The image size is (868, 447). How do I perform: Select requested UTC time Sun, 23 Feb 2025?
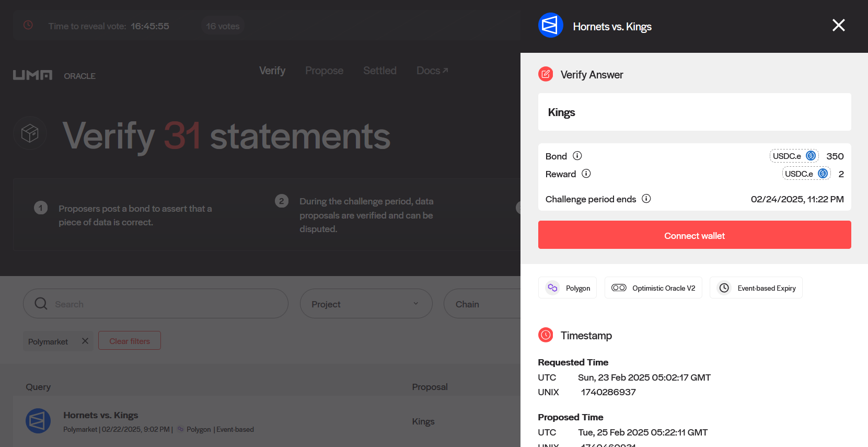pos(644,377)
